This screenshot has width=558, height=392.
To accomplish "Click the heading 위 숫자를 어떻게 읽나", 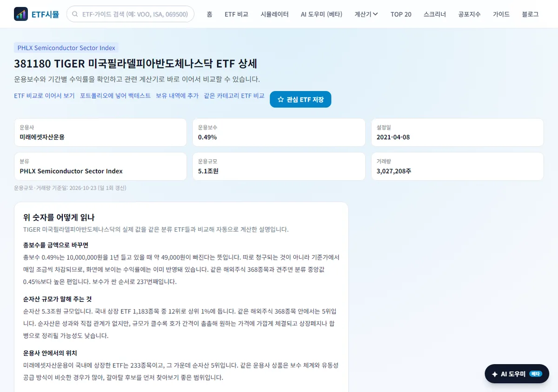I will (x=59, y=217).
